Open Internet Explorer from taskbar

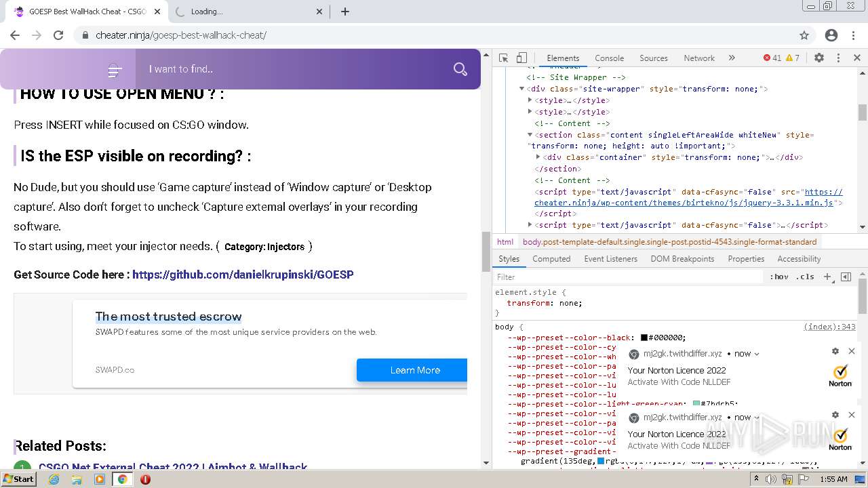tap(54, 479)
